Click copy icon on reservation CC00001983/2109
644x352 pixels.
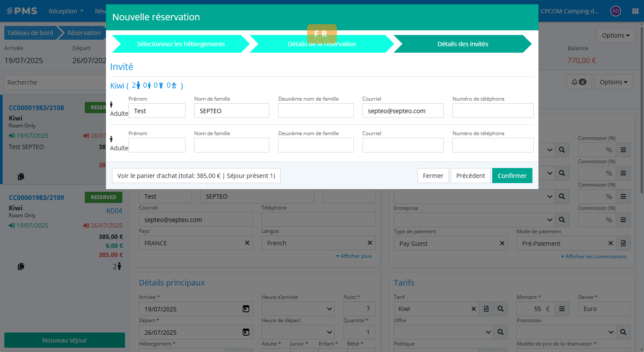pyautogui.click(x=21, y=266)
